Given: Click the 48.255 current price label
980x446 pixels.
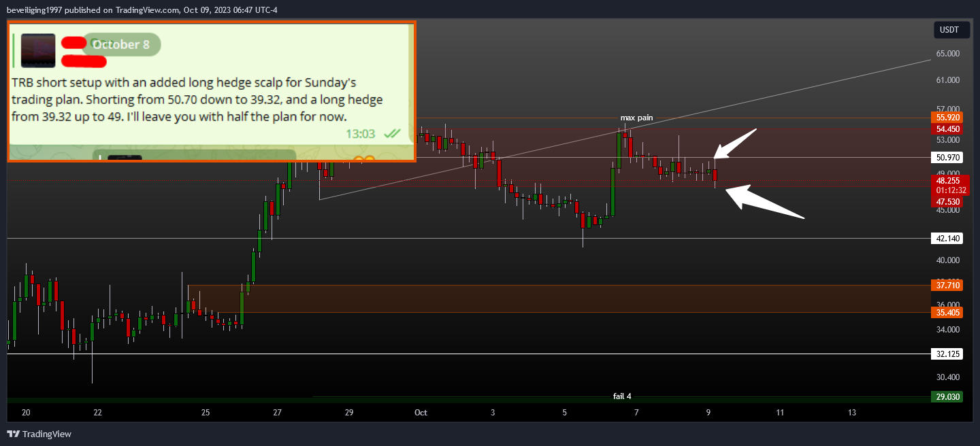Looking at the screenshot, I should point(948,181).
